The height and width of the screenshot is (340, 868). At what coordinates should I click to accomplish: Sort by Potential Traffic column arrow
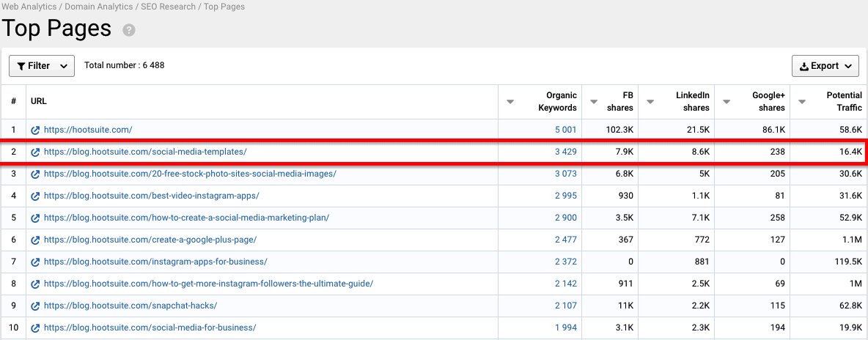pyautogui.click(x=803, y=102)
